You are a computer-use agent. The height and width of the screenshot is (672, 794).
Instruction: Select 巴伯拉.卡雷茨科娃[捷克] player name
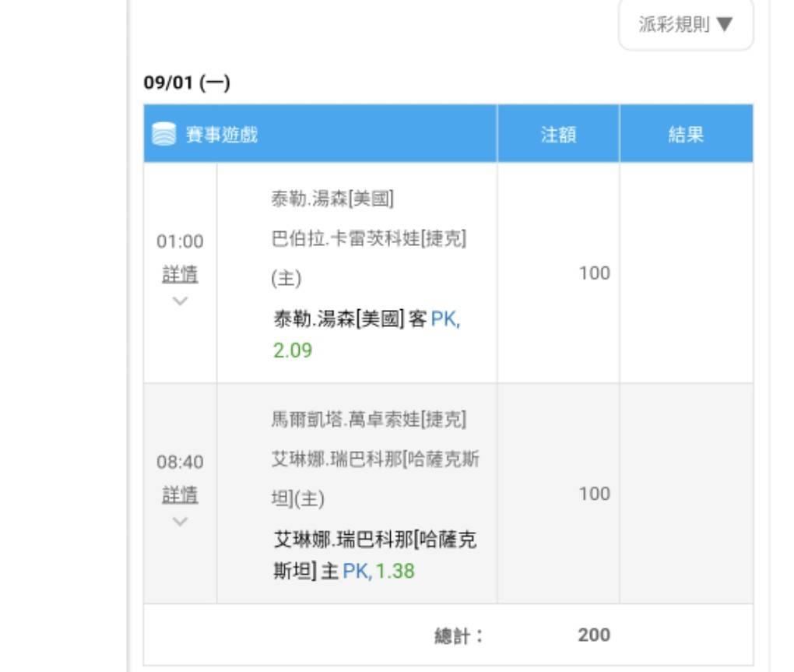[x=368, y=239]
